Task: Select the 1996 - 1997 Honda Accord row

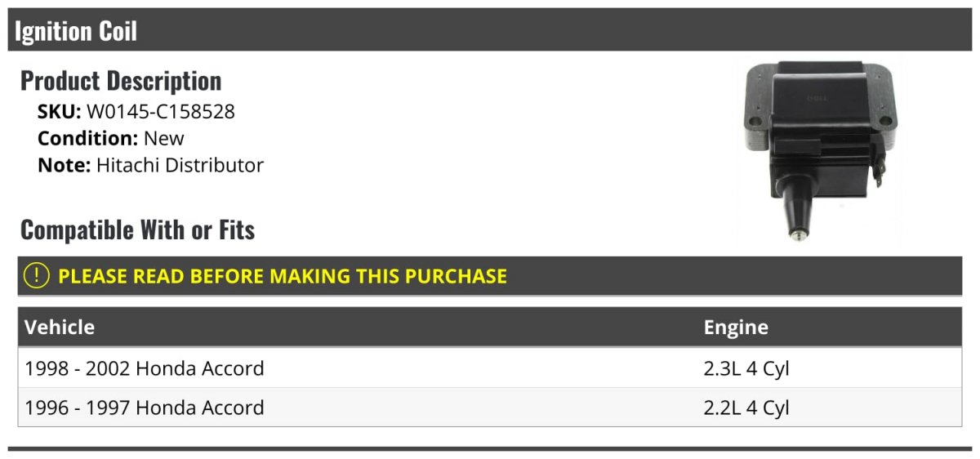Action: [x=145, y=408]
